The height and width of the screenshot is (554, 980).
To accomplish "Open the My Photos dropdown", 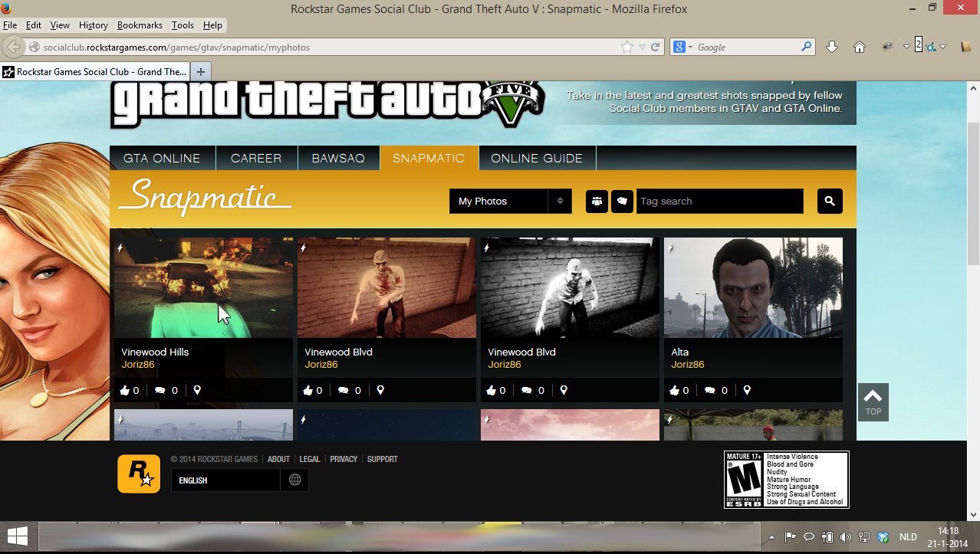I will (x=510, y=201).
